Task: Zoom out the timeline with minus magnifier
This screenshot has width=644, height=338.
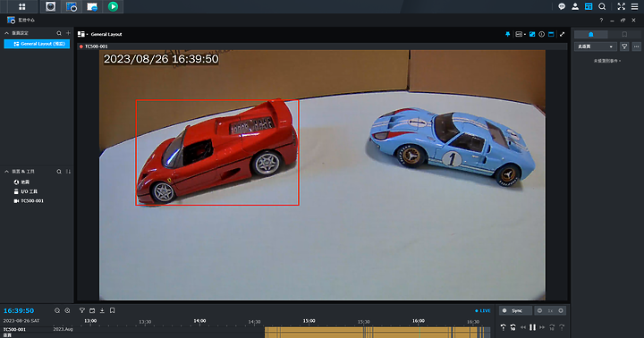Action: (57, 311)
